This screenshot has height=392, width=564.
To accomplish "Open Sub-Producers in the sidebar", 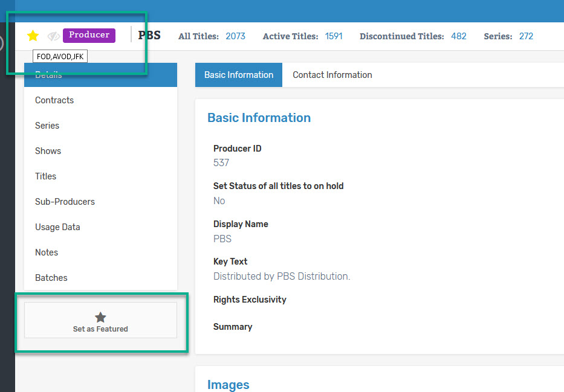I will click(101, 202).
